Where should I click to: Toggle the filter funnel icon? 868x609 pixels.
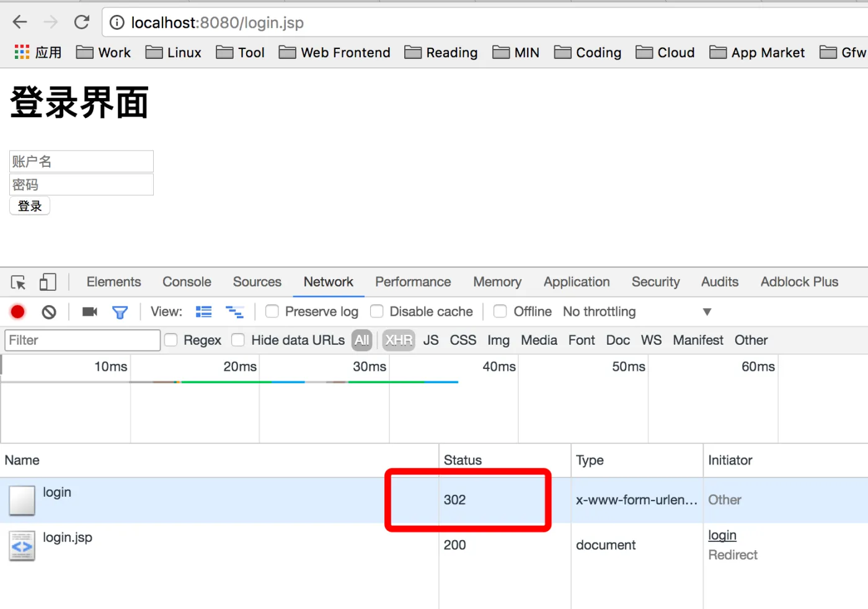[x=120, y=312]
